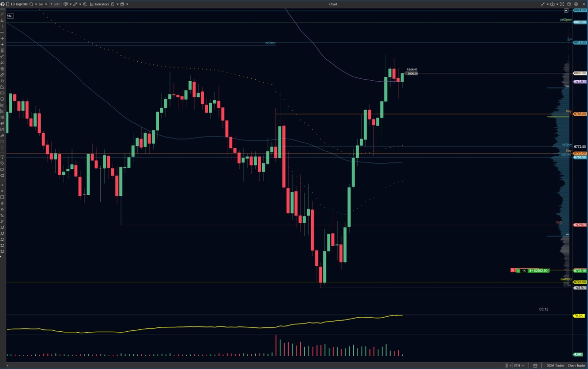The width and height of the screenshot is (588, 369).
Task: Expand the symbol search dropdown arrow
Action: (x=36, y=4)
